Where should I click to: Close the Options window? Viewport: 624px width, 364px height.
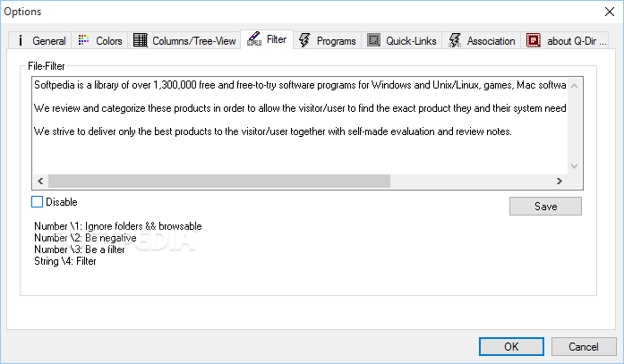tap(610, 12)
